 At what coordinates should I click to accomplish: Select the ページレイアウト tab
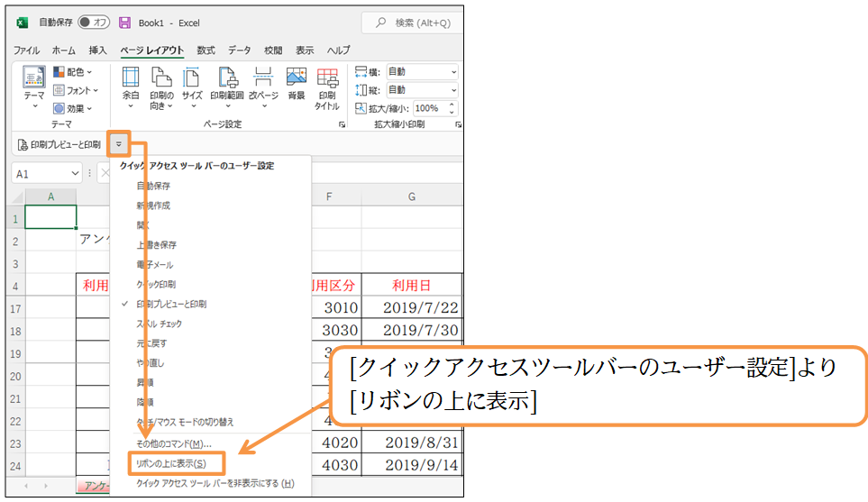152,50
